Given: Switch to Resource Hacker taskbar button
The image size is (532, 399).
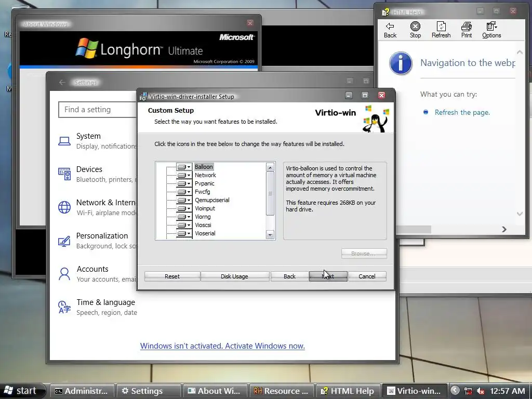Looking at the screenshot, I should click(x=281, y=391).
